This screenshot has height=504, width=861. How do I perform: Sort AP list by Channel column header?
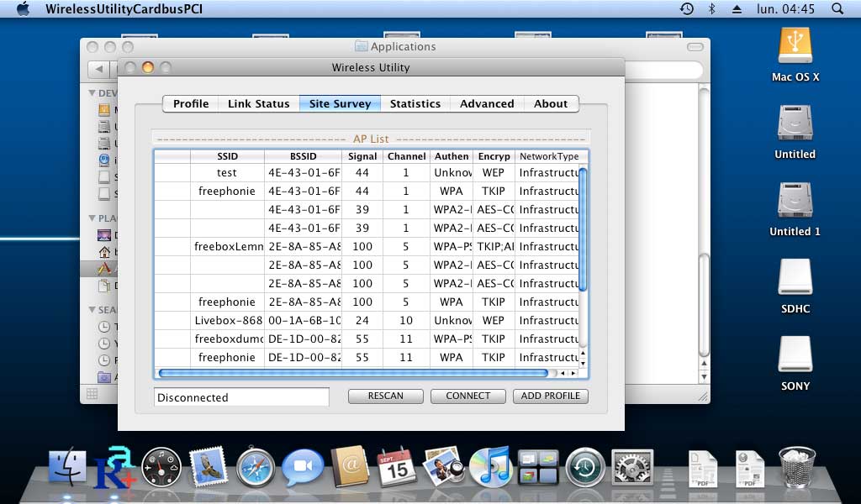[x=406, y=156]
